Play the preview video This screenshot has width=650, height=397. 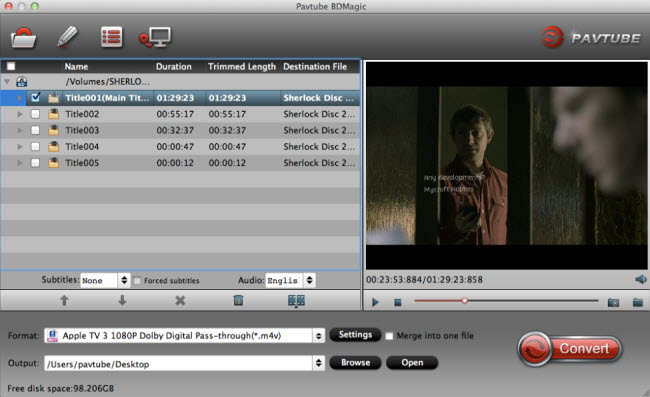click(375, 302)
